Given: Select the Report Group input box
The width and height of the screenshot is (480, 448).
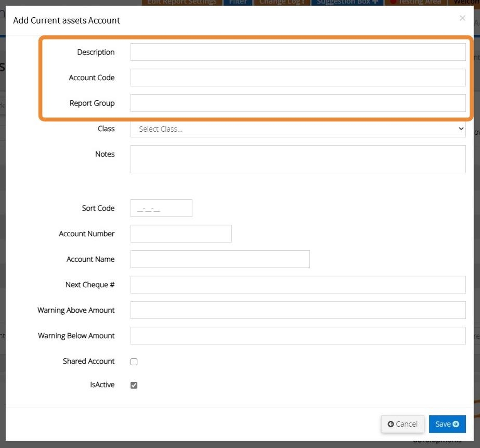Looking at the screenshot, I should tap(298, 103).
